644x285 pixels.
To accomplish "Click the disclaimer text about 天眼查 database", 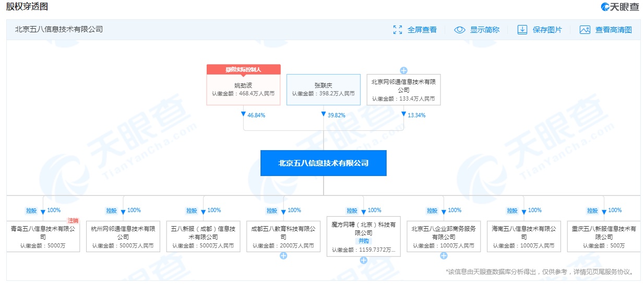I will point(541,272).
